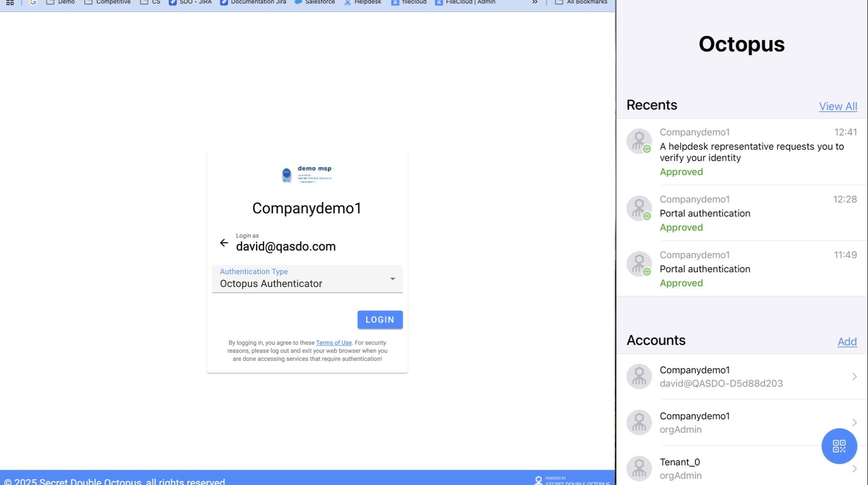Open the Documentation Jira bookmark

point(253,3)
